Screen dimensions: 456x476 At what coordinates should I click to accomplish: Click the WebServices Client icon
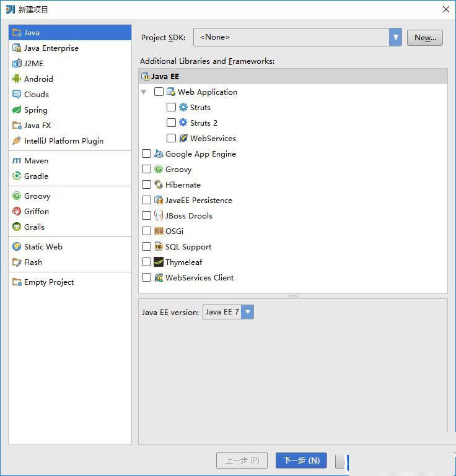coord(159,277)
